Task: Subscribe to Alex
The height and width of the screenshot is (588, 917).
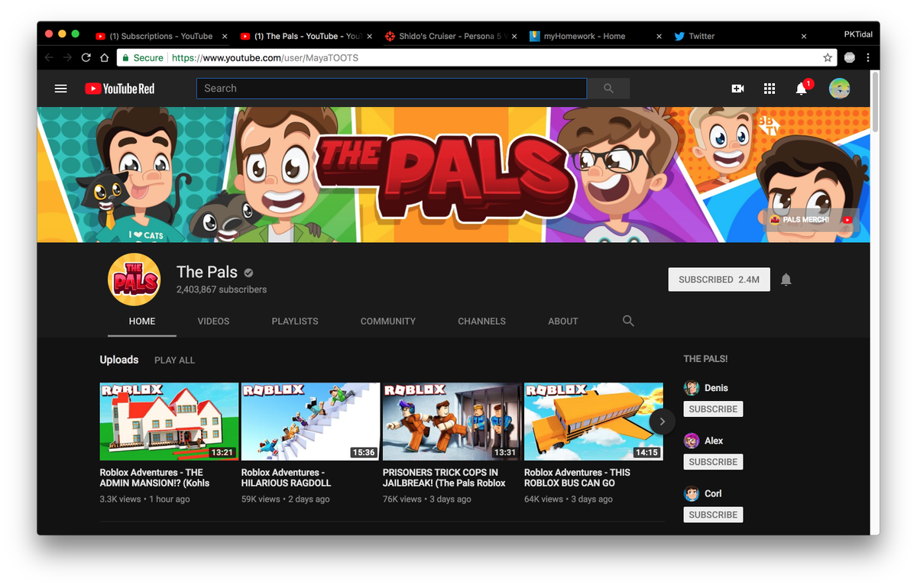Action: 713,462
